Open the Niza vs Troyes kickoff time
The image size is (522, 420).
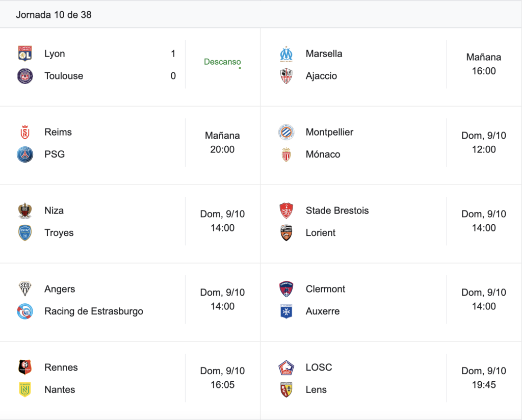point(222,221)
